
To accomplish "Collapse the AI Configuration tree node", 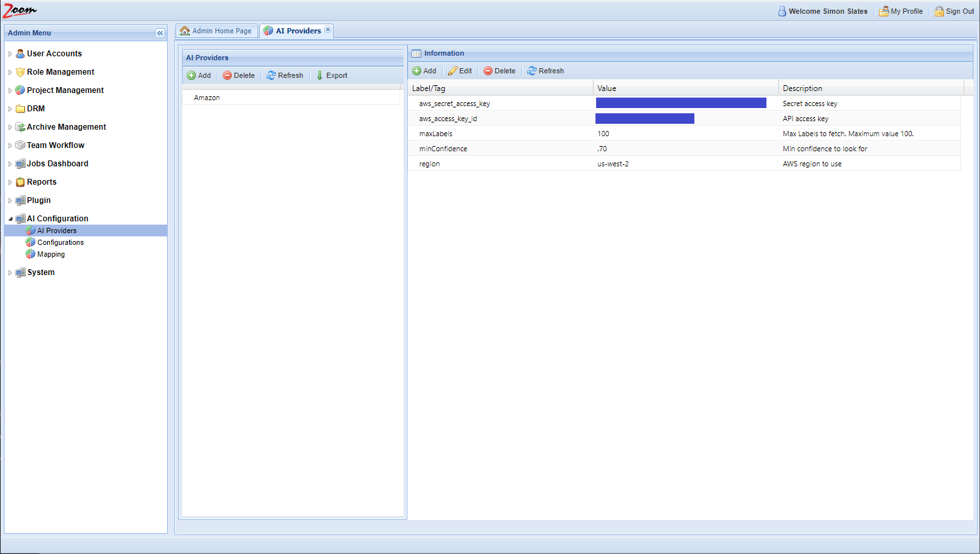I will click(10, 219).
